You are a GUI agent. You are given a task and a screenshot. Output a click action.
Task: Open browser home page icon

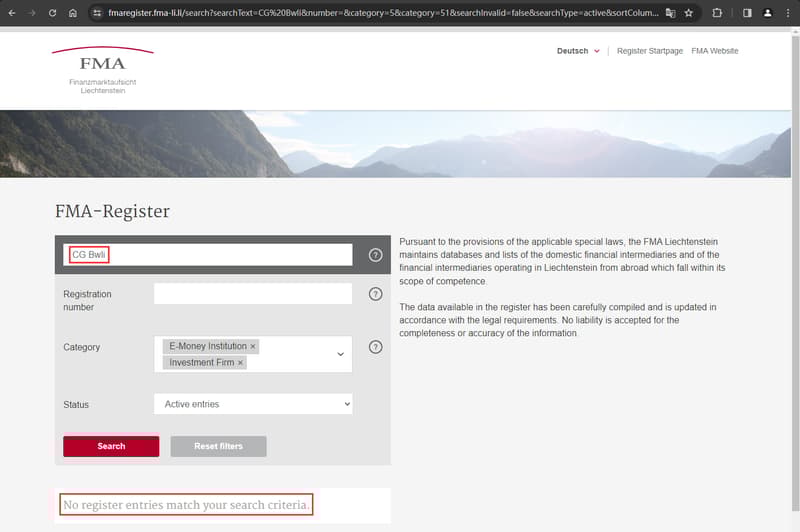pyautogui.click(x=72, y=13)
